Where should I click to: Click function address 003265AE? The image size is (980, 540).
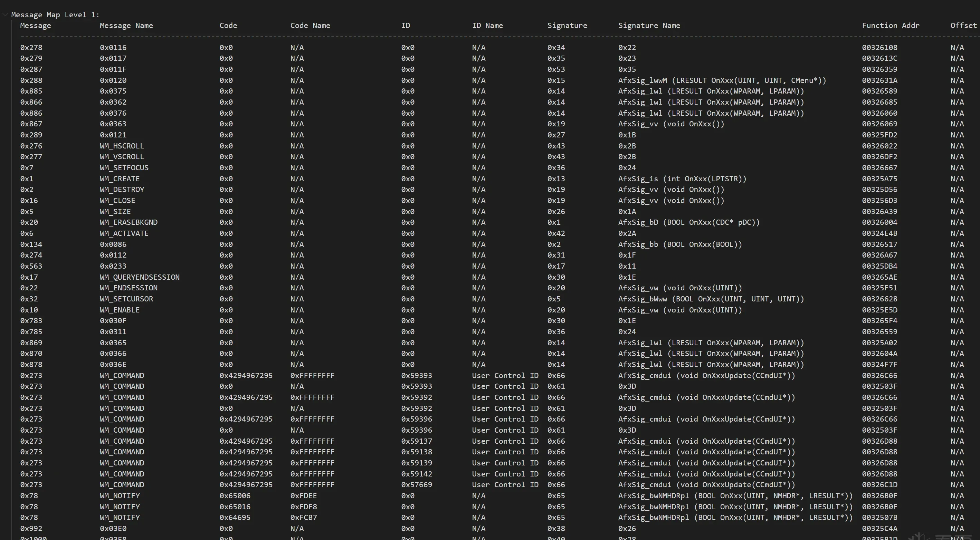[879, 277]
